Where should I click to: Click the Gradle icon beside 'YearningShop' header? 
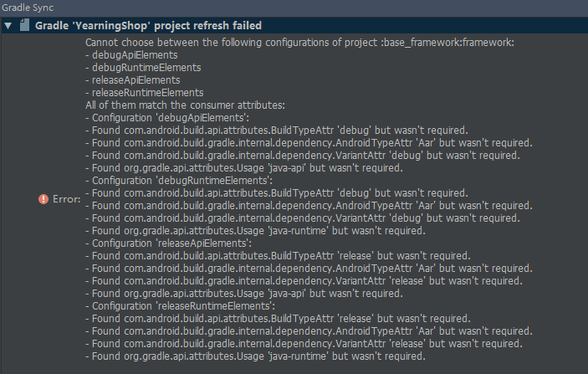pos(24,26)
